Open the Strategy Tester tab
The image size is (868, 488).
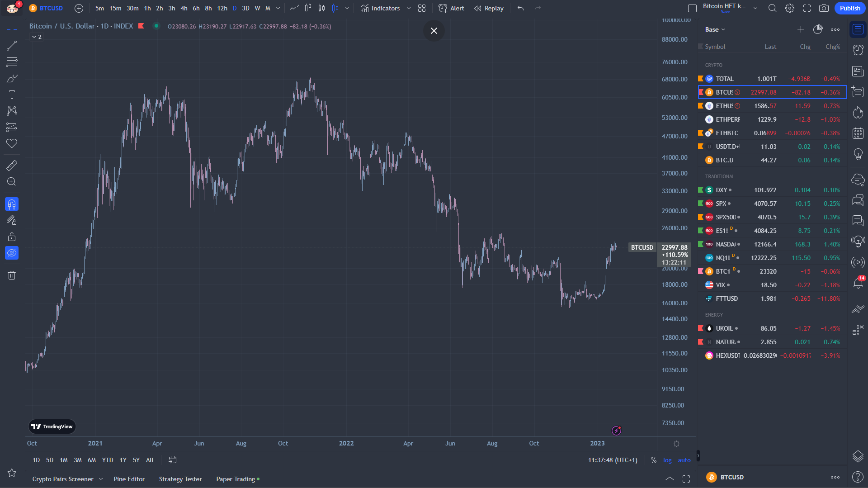pyautogui.click(x=180, y=479)
